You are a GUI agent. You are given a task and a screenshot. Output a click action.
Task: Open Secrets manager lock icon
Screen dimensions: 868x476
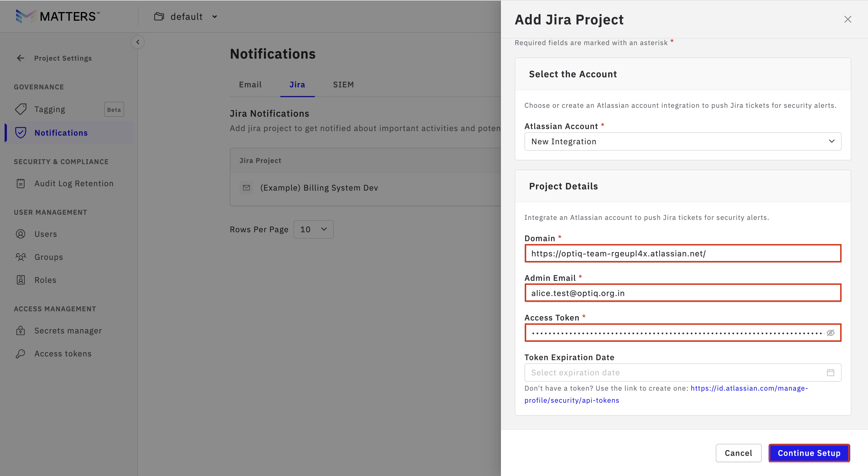21,331
